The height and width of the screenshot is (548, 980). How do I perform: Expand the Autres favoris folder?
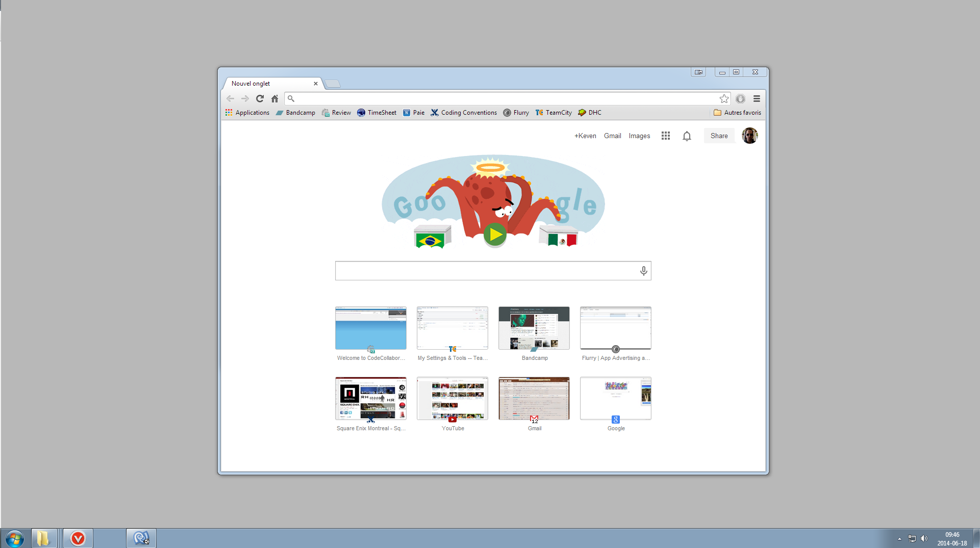tap(737, 113)
